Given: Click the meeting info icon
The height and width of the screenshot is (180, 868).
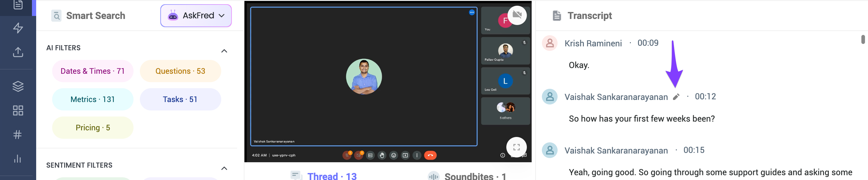Looking at the screenshot, I should pyautogui.click(x=502, y=155).
